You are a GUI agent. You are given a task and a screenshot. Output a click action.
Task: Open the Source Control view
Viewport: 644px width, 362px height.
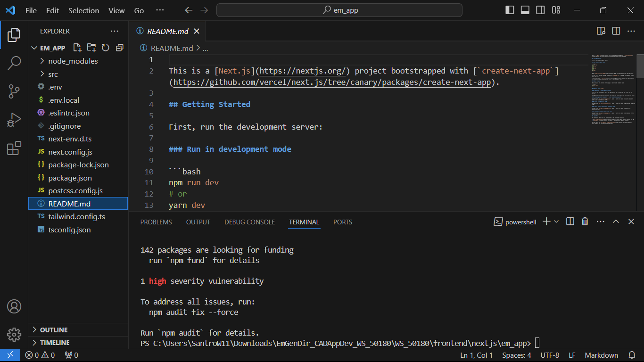14,91
